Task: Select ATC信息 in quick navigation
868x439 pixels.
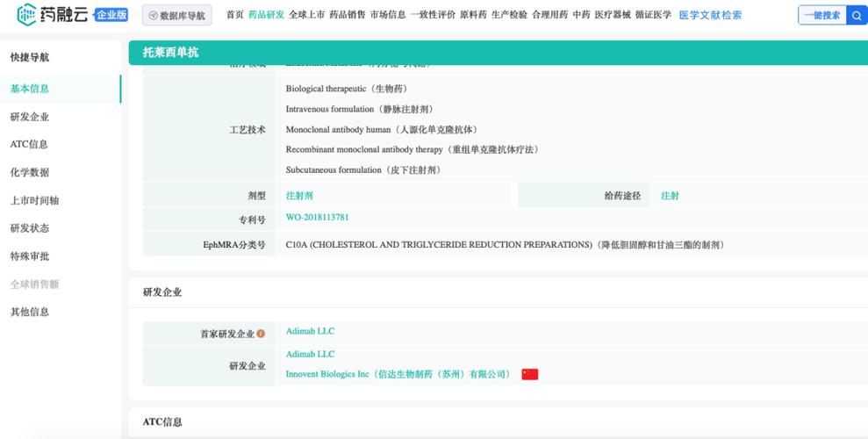Action: pyautogui.click(x=29, y=145)
